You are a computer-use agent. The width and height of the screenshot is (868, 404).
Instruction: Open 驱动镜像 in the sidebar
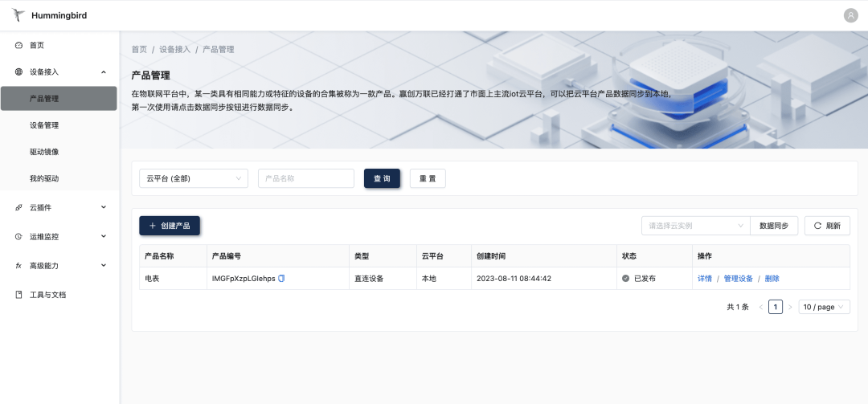pos(44,152)
